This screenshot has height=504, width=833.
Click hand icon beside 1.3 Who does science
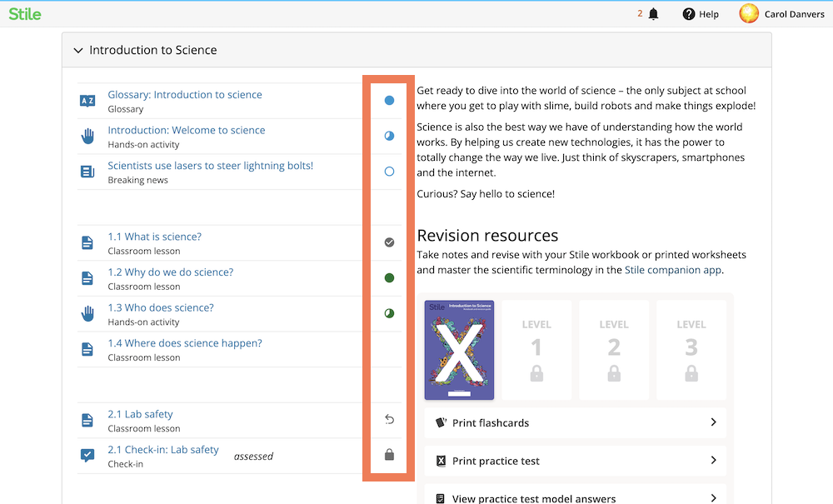click(87, 313)
